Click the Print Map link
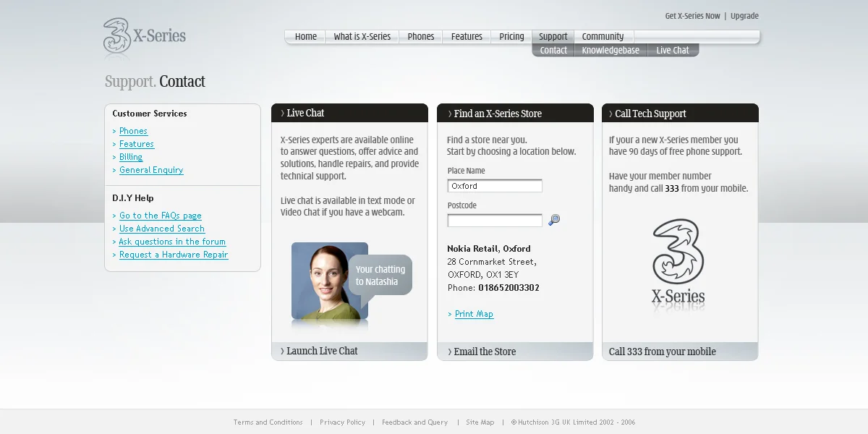Screen dimensions: 868x434 point(474,314)
